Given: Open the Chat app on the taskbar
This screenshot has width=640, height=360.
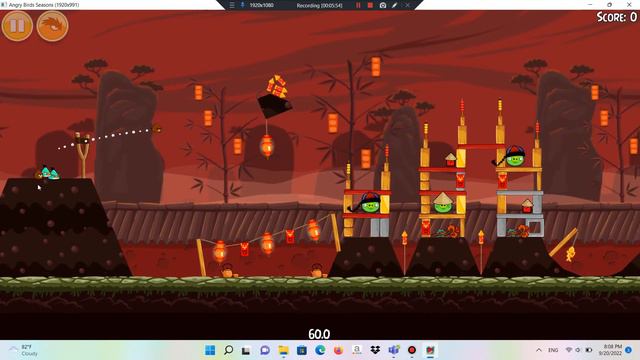Looking at the screenshot, I should click(265, 350).
